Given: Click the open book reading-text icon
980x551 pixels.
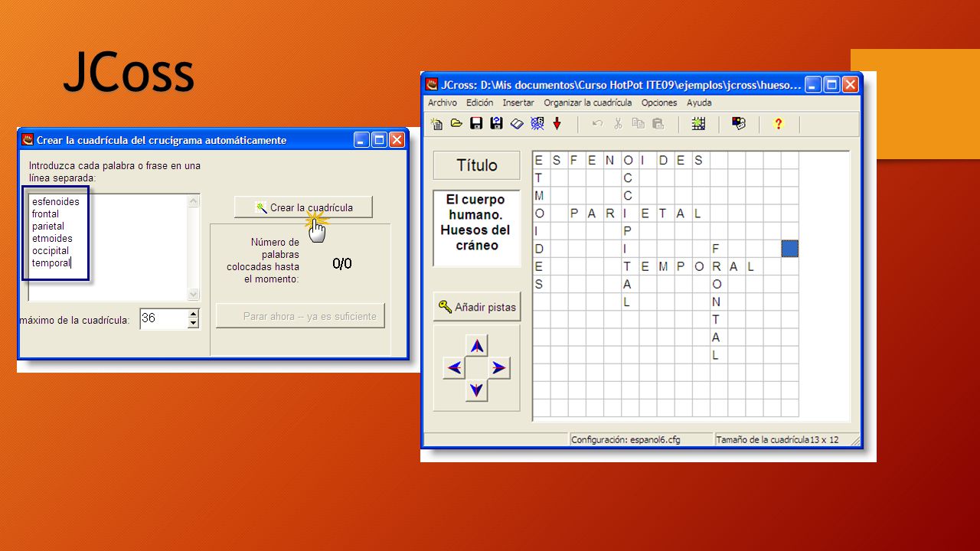Looking at the screenshot, I should point(517,123).
